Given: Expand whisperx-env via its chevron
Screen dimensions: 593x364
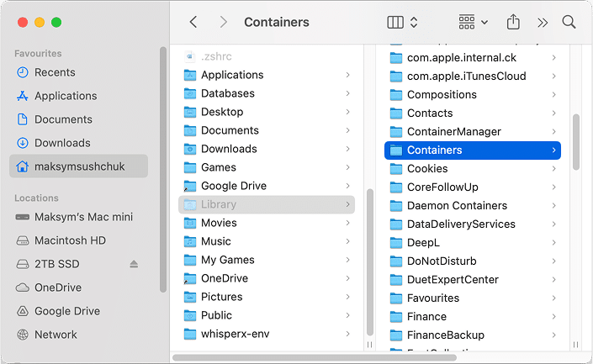Looking at the screenshot, I should click(x=347, y=334).
